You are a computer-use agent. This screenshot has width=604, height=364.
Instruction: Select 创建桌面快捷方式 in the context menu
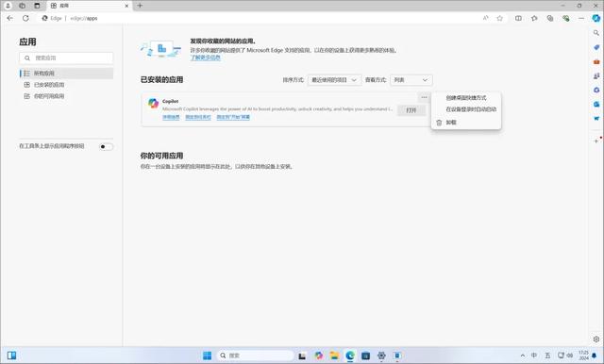pyautogui.click(x=466, y=98)
